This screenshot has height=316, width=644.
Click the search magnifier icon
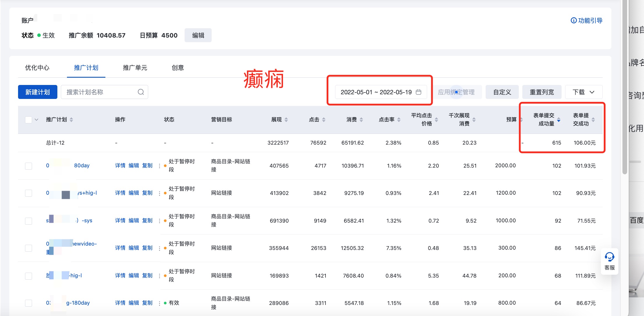coord(141,92)
